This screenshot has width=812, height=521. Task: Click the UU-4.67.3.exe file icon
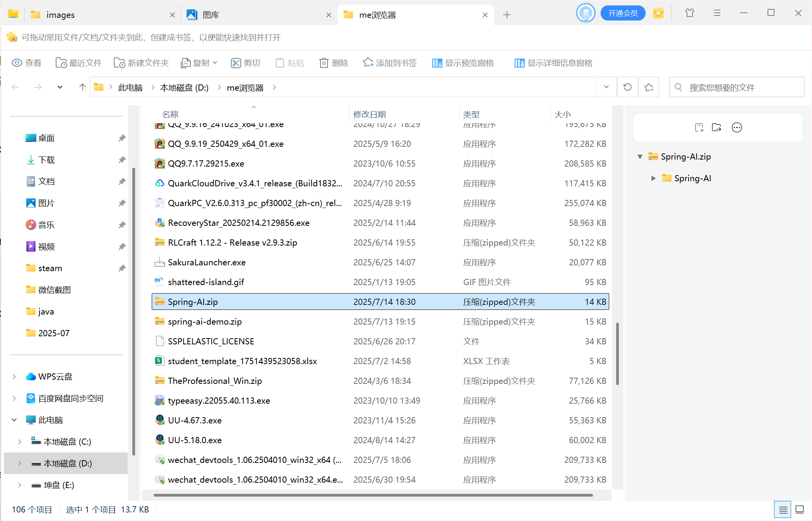(159, 420)
